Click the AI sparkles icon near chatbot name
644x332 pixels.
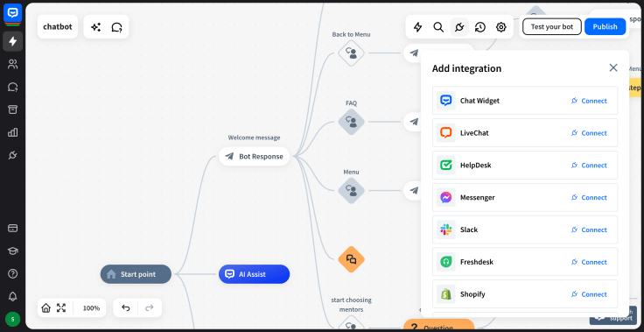[x=95, y=27]
